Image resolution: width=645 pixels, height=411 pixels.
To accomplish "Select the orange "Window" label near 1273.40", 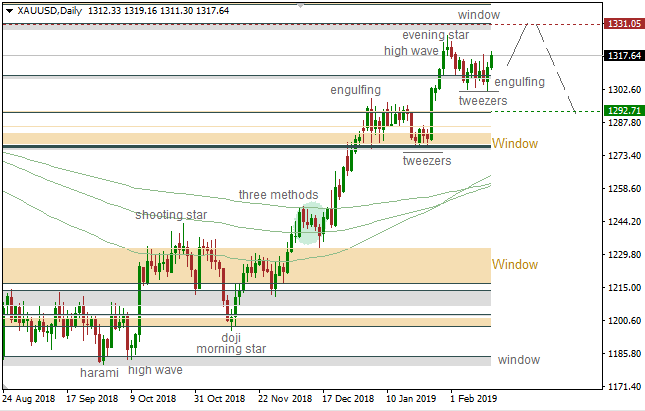I will [514, 144].
